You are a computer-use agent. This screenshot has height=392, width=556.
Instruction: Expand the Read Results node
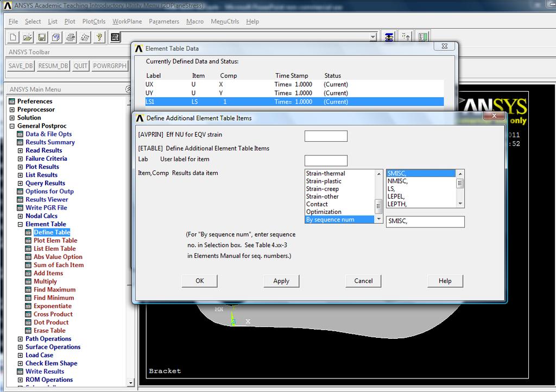(x=20, y=150)
